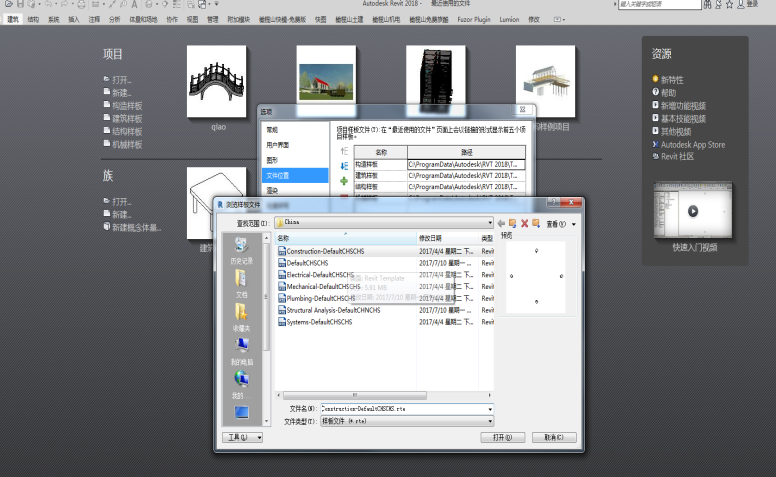The height and width of the screenshot is (477, 776).
Task: Open the 收藏夹 favorites place icon
Action: click(242, 318)
